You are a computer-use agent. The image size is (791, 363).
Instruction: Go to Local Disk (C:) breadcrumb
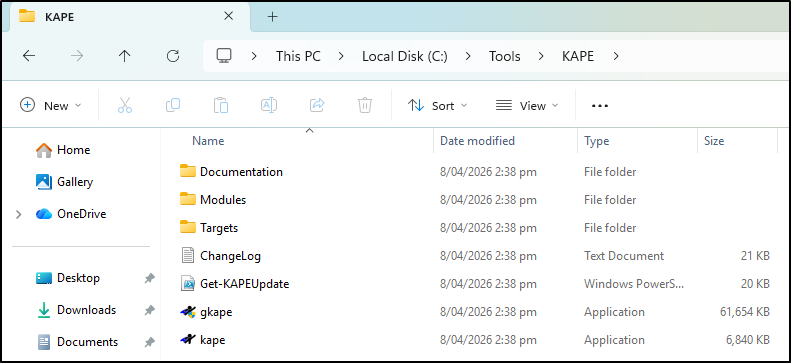tap(405, 56)
